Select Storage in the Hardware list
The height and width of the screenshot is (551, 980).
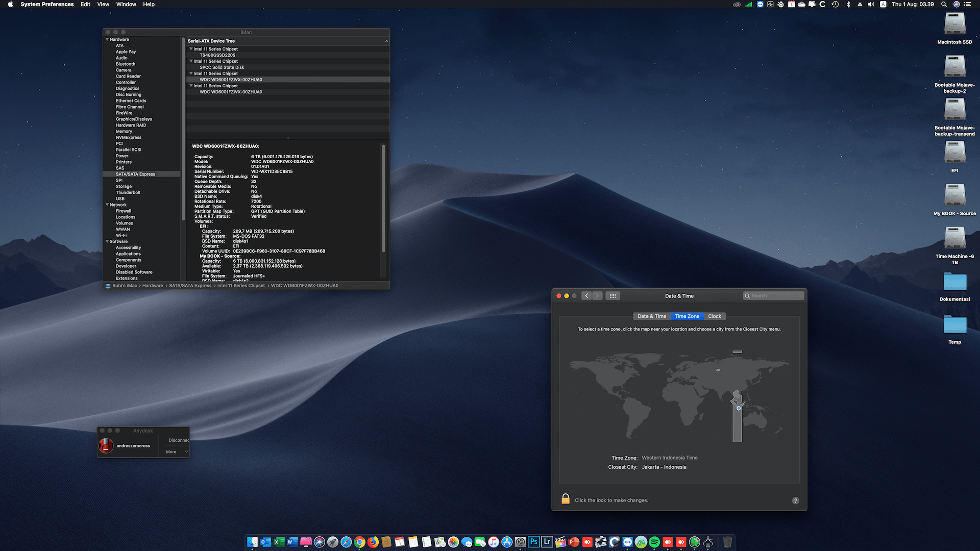point(124,186)
